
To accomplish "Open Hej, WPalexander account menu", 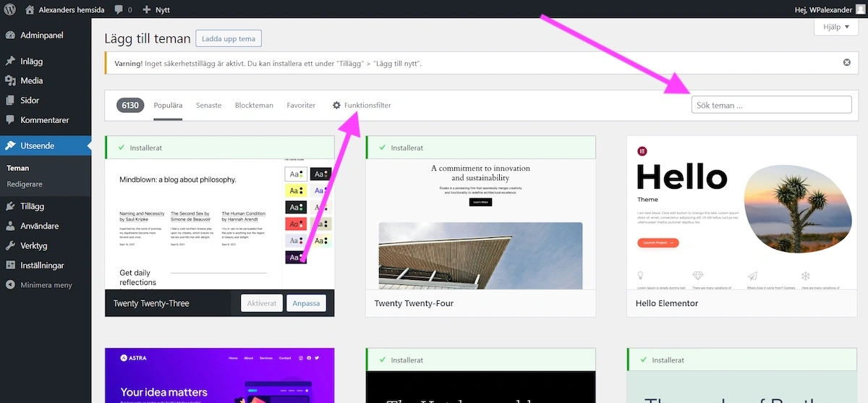I will click(x=830, y=9).
